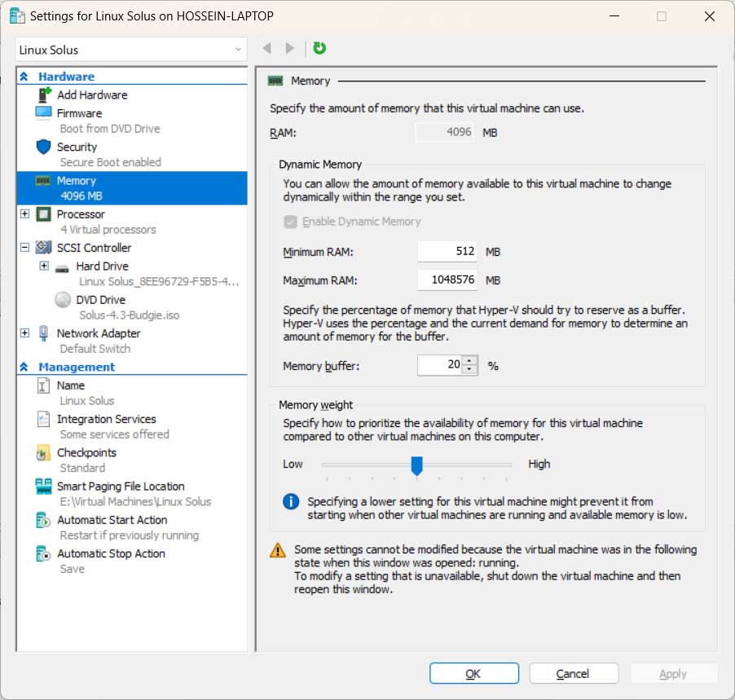Viewport: 735px width, 700px height.
Task: Select Network Adapter settings item
Action: [132, 341]
